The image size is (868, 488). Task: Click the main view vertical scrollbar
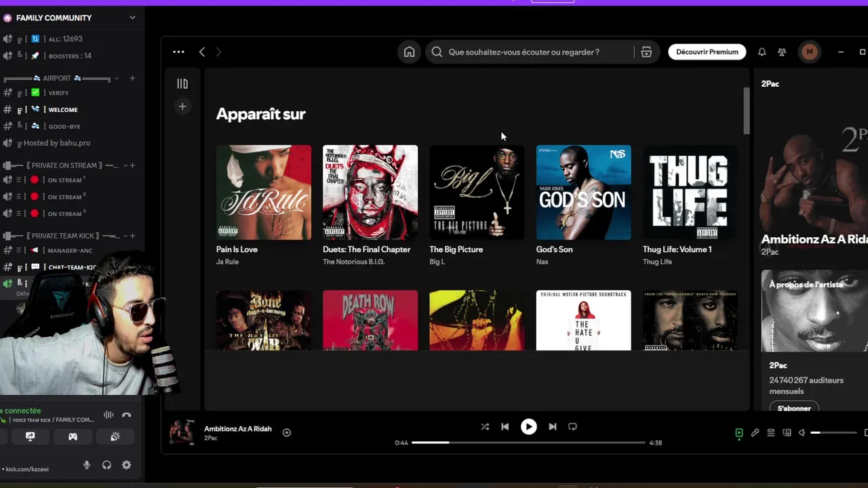coord(747,110)
